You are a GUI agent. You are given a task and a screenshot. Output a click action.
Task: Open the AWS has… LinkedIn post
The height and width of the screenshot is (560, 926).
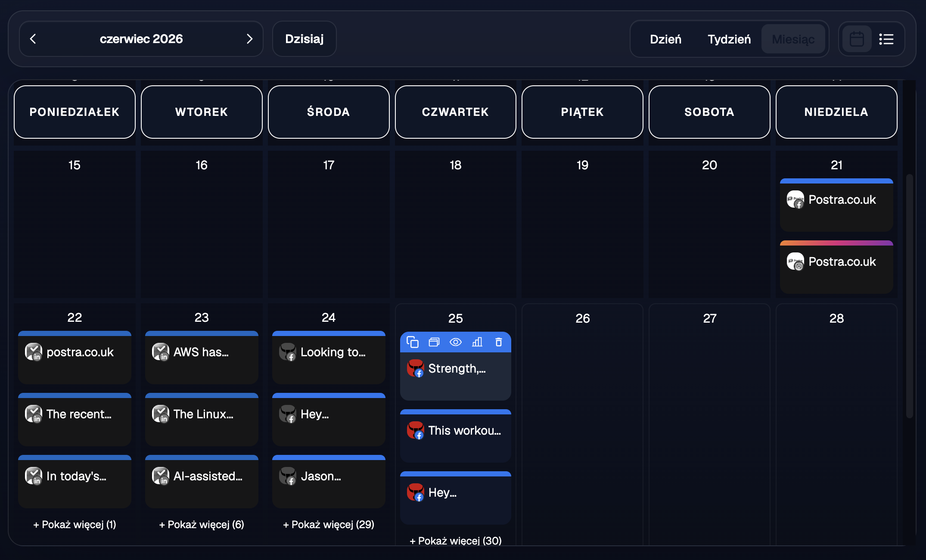tap(202, 358)
